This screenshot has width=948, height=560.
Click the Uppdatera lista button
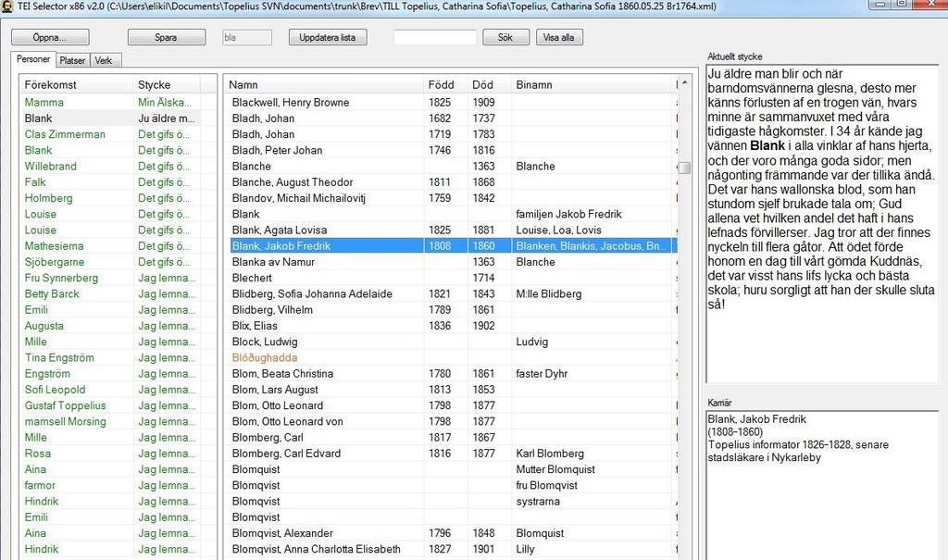tap(328, 38)
